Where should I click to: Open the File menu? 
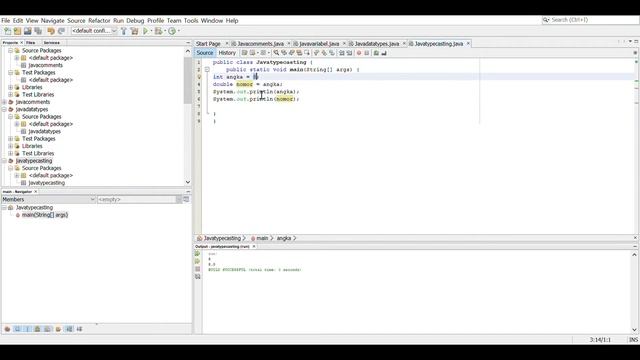6,20
